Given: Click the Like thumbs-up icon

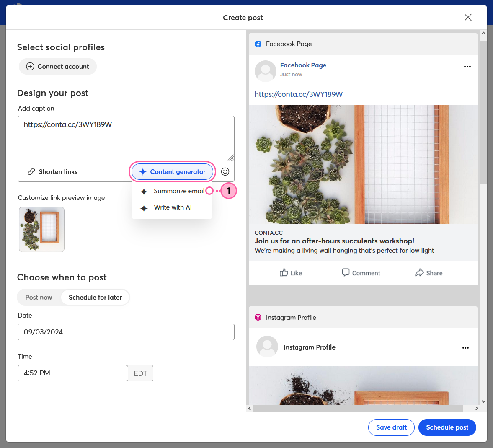Looking at the screenshot, I should (284, 272).
